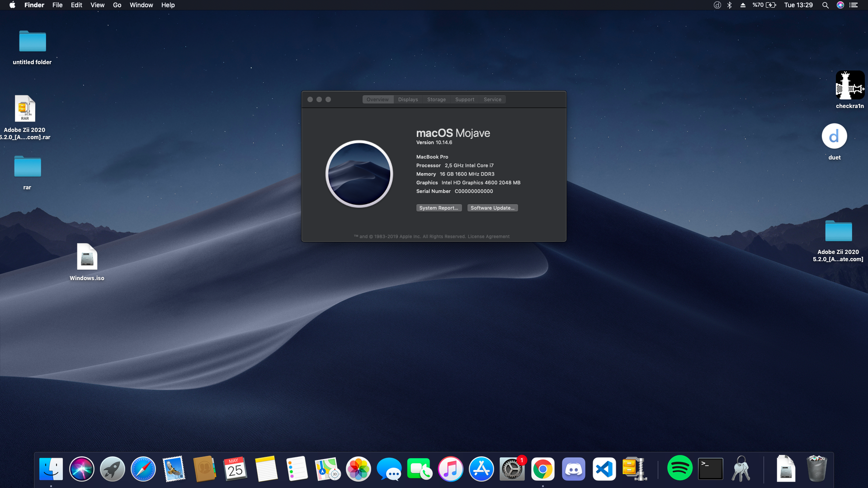
Task: Open Photos app in the Dock
Action: pyautogui.click(x=358, y=469)
